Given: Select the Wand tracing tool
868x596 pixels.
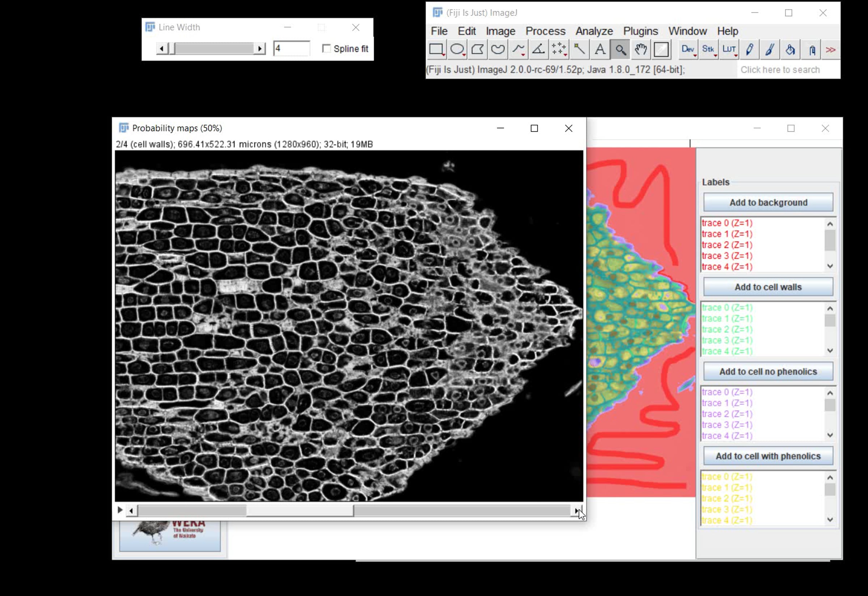Looking at the screenshot, I should 579,50.
